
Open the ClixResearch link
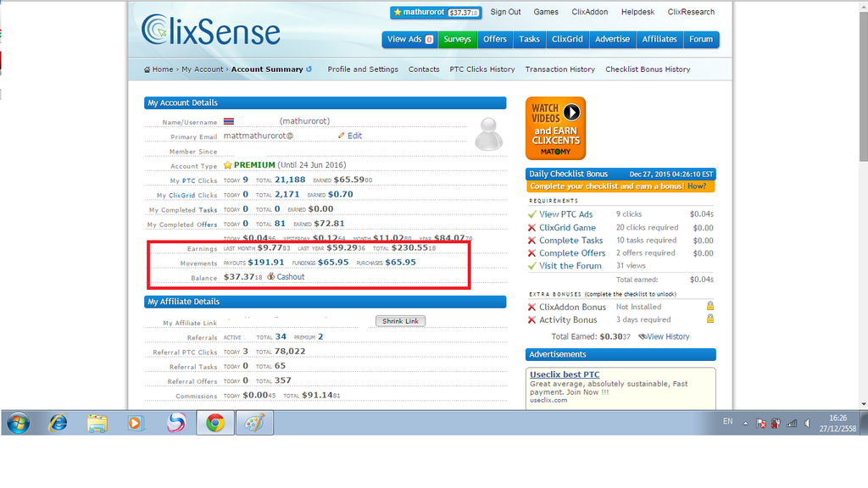tap(691, 12)
